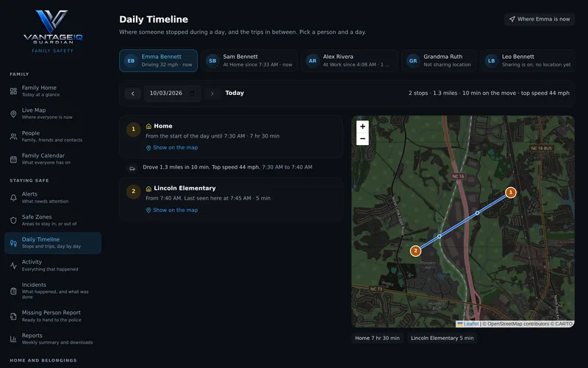
Task: Click the Live Map pin icon
Action: [13, 114]
